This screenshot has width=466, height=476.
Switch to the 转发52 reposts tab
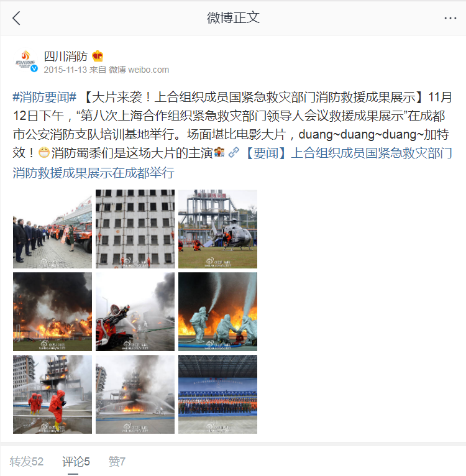[x=27, y=462]
